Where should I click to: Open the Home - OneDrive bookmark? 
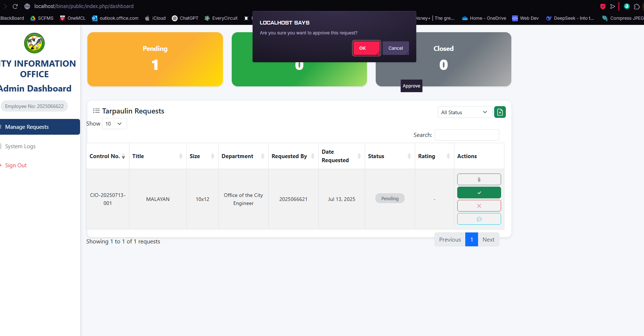484,18
